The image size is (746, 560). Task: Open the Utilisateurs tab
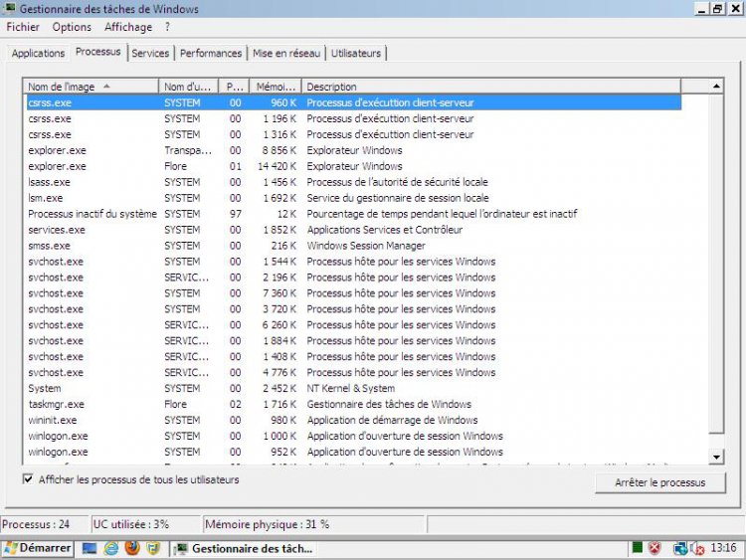[x=356, y=54]
